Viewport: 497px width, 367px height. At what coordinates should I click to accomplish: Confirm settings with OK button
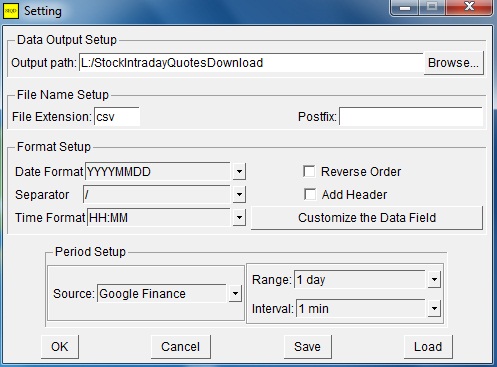click(60, 347)
